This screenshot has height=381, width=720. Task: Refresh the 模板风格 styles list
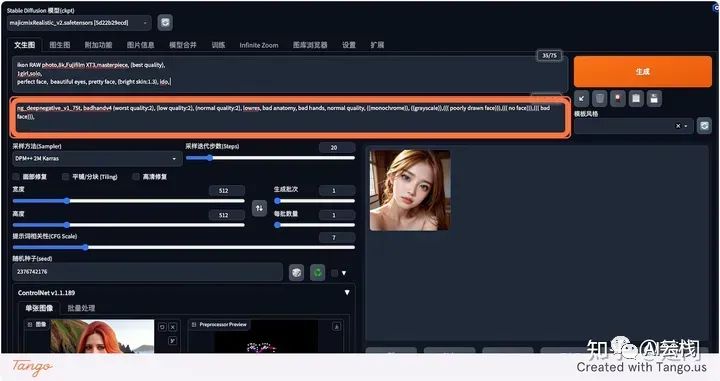point(704,126)
